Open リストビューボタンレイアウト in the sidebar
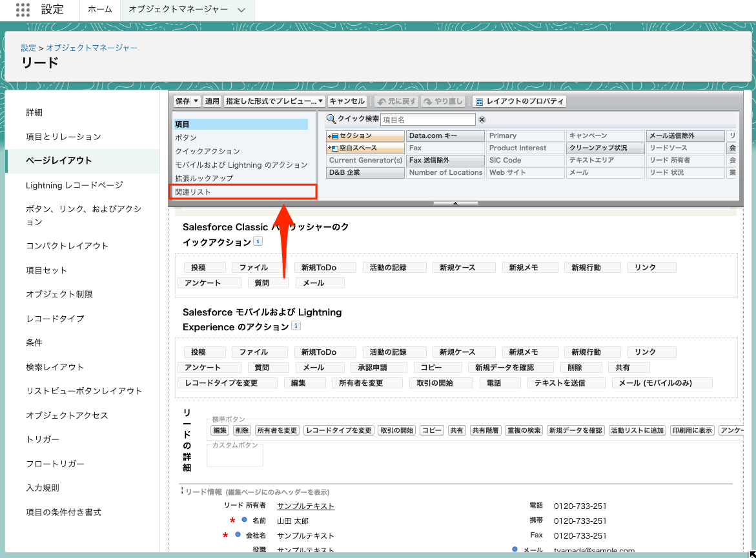Image resolution: width=756 pixels, height=558 pixels. [x=84, y=391]
